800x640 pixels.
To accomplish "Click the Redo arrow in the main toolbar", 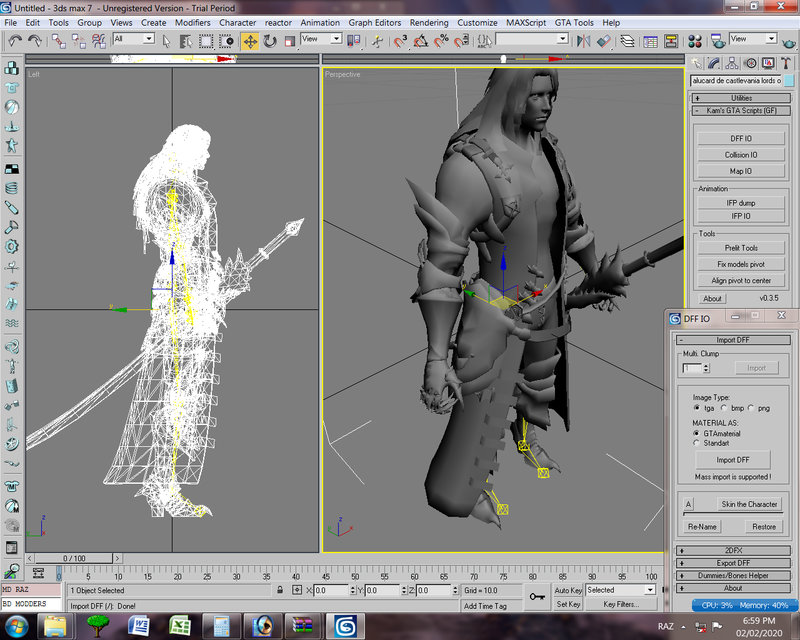I will pyautogui.click(x=35, y=40).
